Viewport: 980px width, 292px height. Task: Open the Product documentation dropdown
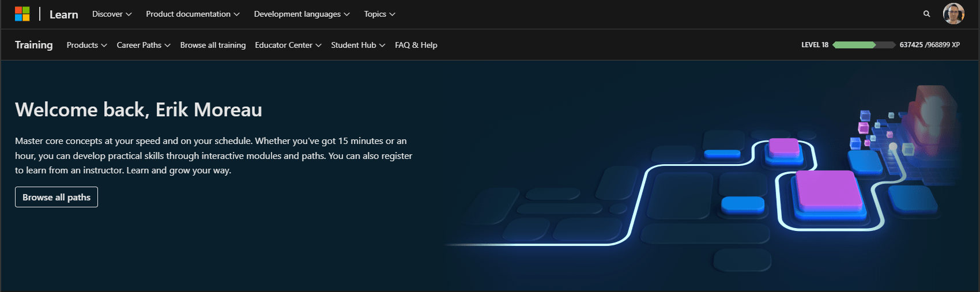193,14
